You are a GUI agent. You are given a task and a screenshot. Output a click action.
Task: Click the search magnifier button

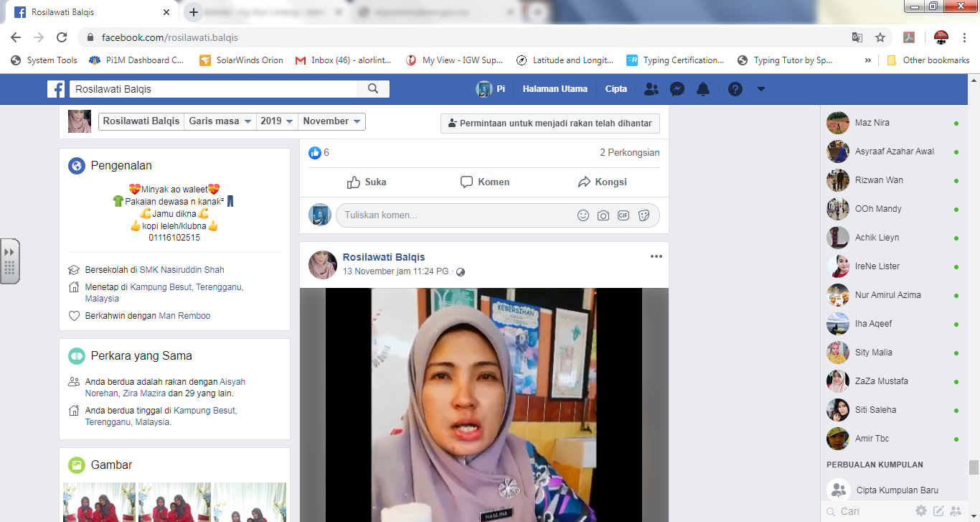[373, 89]
